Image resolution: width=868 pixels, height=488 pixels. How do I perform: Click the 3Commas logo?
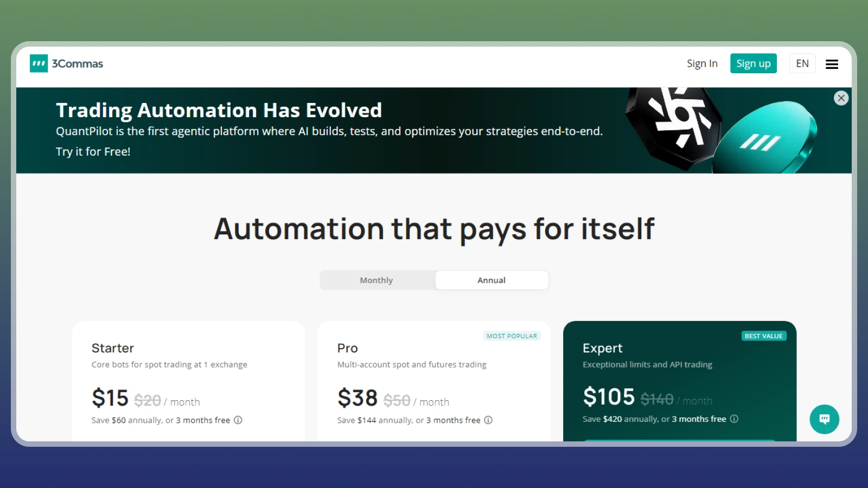click(x=66, y=63)
